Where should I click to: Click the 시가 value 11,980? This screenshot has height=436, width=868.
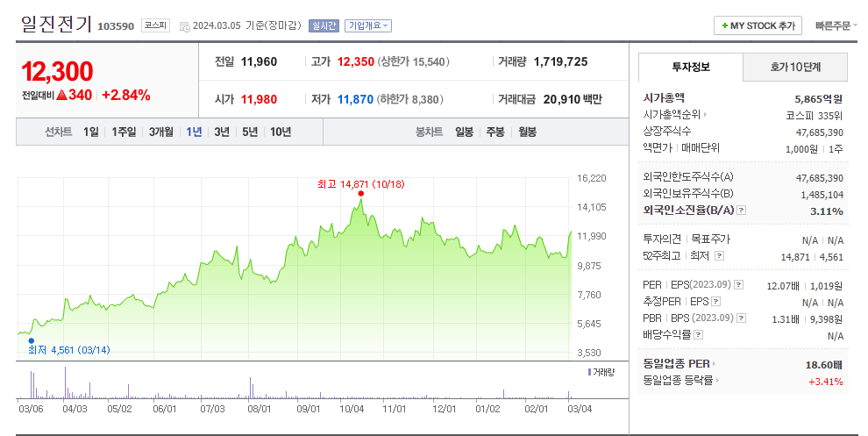259,100
